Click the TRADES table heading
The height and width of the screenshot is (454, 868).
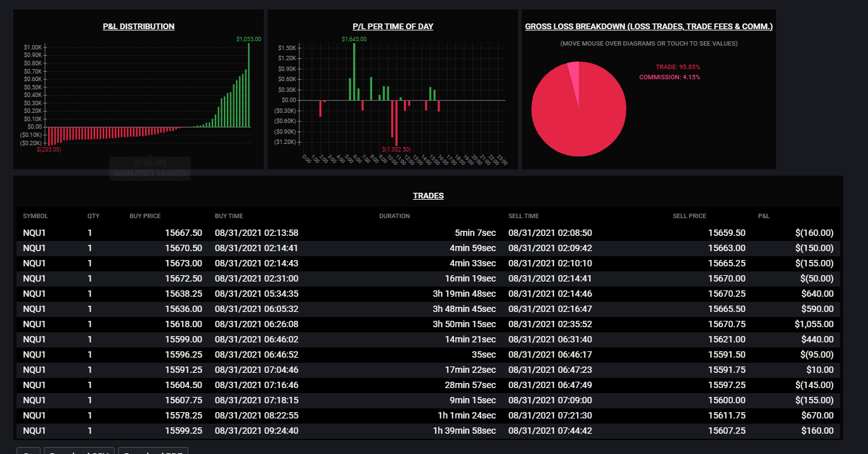(429, 196)
